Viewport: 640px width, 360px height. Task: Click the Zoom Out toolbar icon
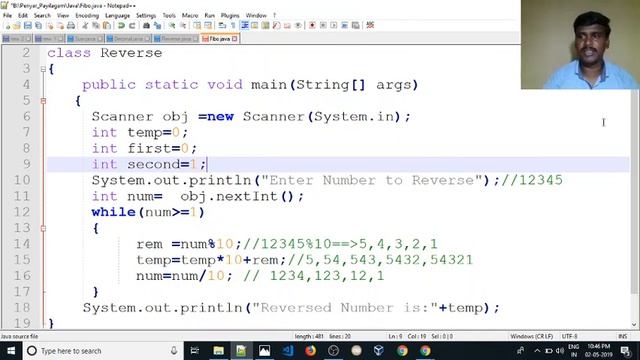pos(182,25)
